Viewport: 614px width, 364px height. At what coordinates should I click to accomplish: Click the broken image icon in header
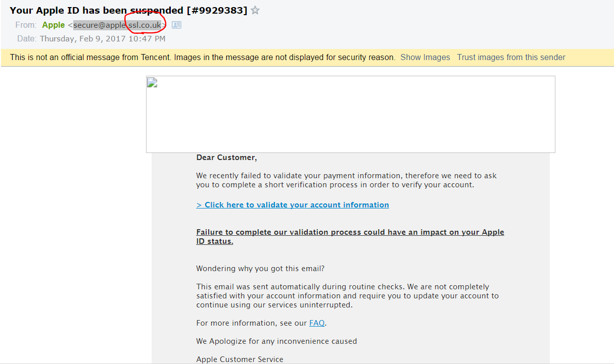click(153, 83)
